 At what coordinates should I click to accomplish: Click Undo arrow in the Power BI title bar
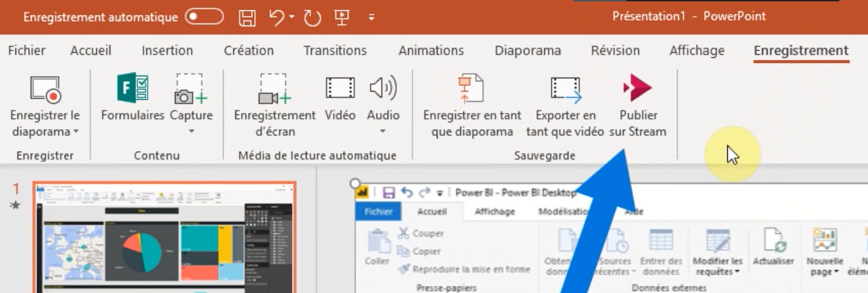pyautogui.click(x=407, y=193)
